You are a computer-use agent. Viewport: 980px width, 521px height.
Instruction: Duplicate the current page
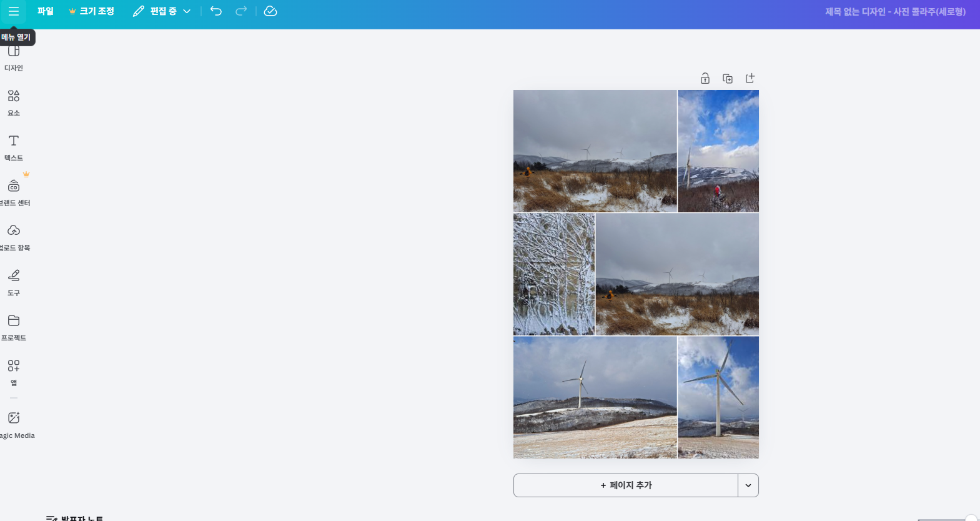(728, 78)
